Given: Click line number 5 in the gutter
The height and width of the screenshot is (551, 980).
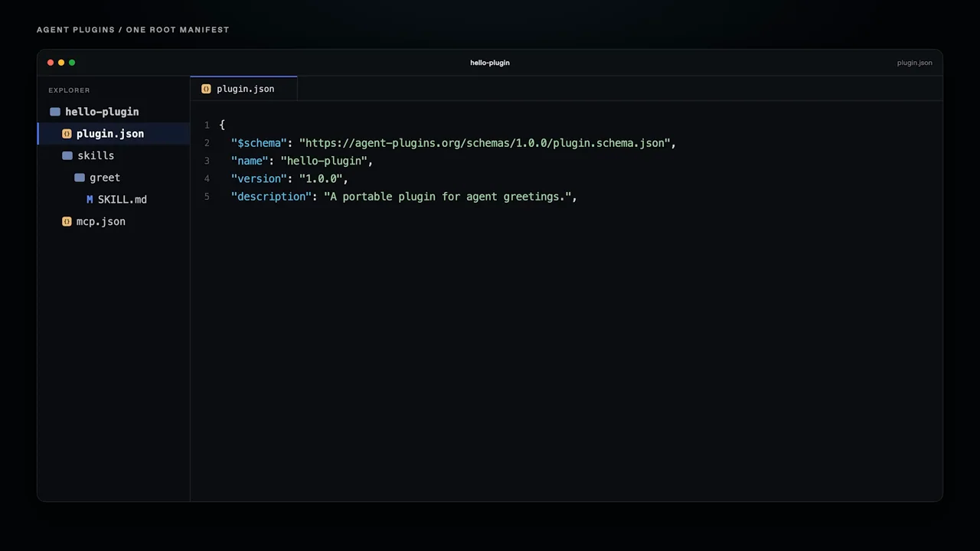Looking at the screenshot, I should (207, 197).
